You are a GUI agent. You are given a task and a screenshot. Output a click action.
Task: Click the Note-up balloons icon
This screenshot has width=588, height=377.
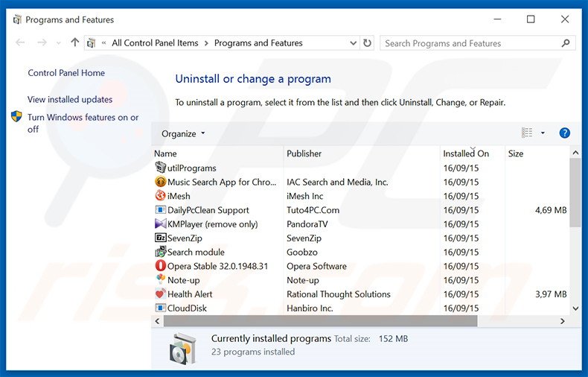point(161,279)
